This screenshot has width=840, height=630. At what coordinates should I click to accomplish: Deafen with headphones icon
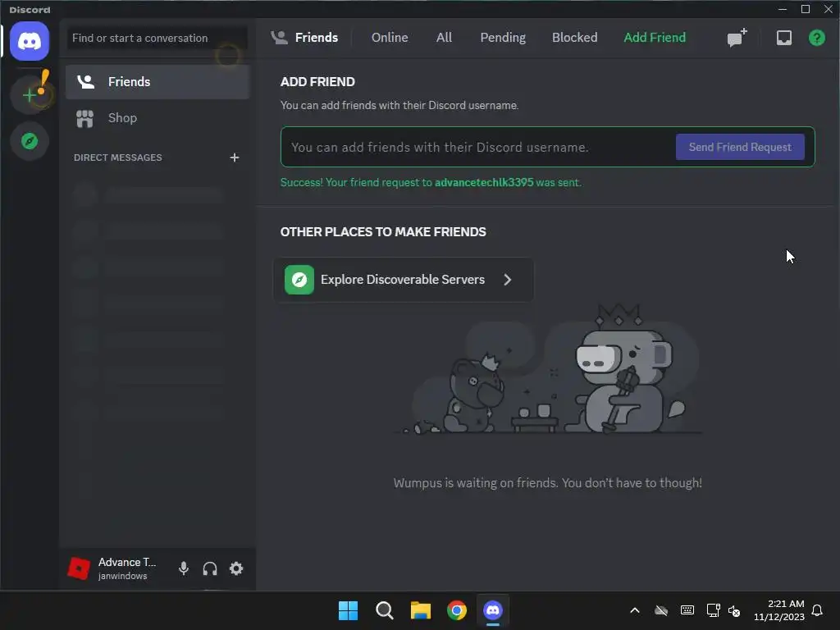210,568
